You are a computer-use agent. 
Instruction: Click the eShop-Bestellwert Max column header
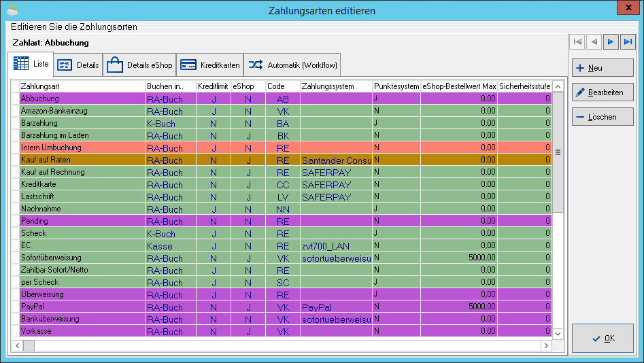459,86
